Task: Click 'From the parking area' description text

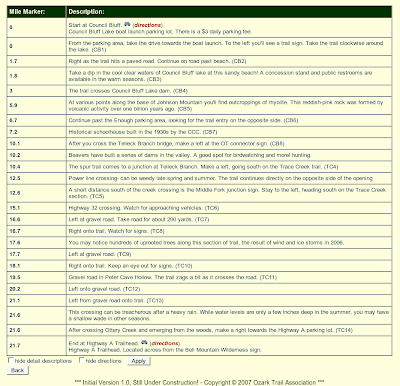Action: pos(226,46)
